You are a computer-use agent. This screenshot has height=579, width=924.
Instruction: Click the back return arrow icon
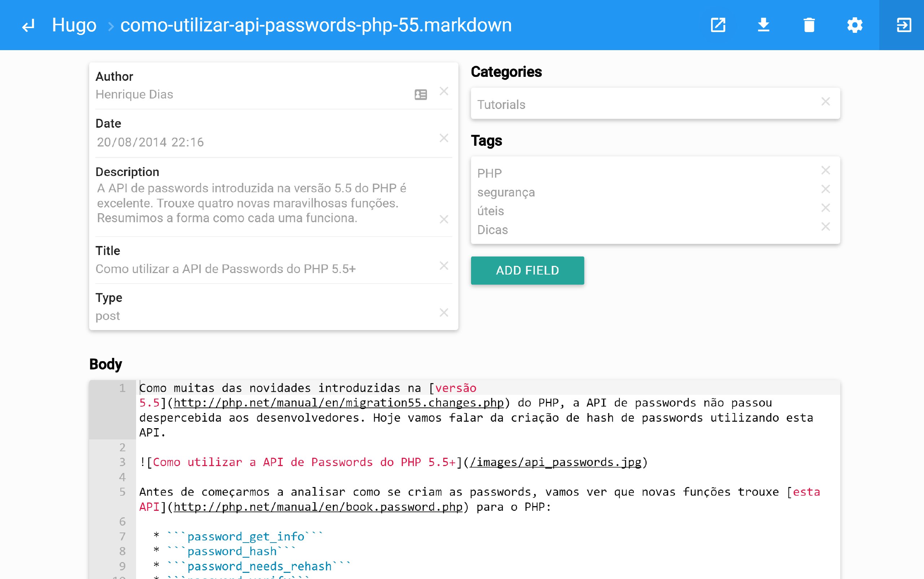(29, 25)
